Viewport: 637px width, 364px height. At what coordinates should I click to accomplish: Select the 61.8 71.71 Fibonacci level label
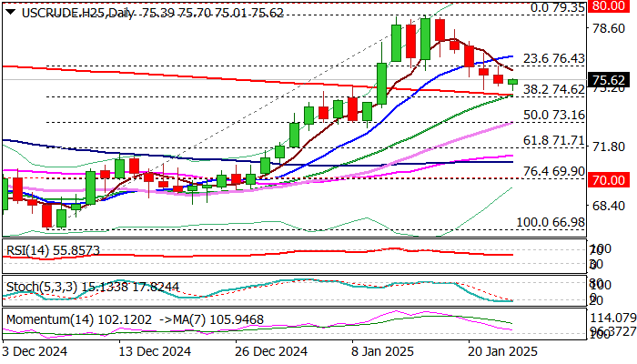coord(554,140)
